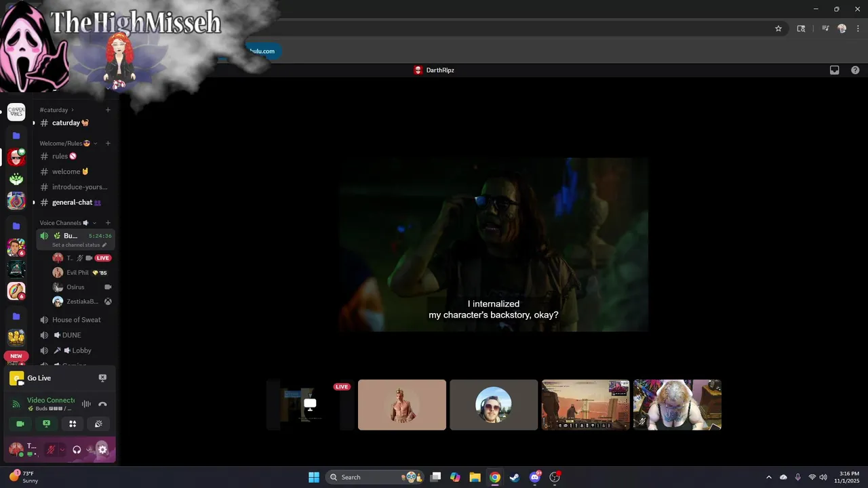Screen dimensions: 868x488
Task: Click the Go Live button
Action: click(39, 378)
